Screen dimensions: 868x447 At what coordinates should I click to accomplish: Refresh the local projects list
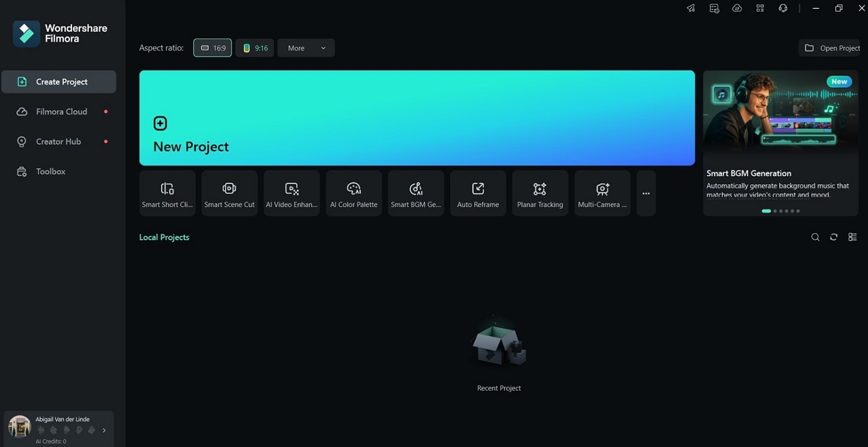(x=834, y=237)
